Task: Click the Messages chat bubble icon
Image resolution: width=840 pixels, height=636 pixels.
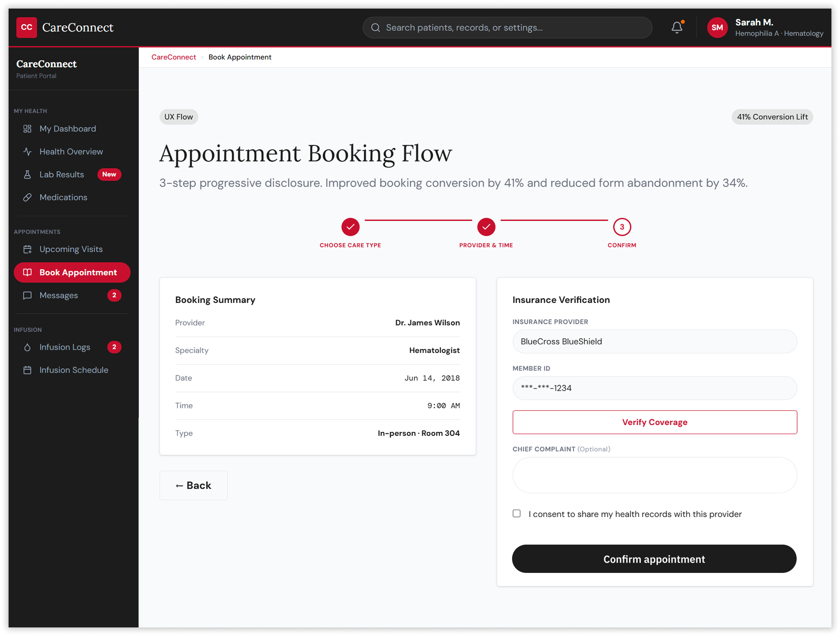Action: point(27,295)
